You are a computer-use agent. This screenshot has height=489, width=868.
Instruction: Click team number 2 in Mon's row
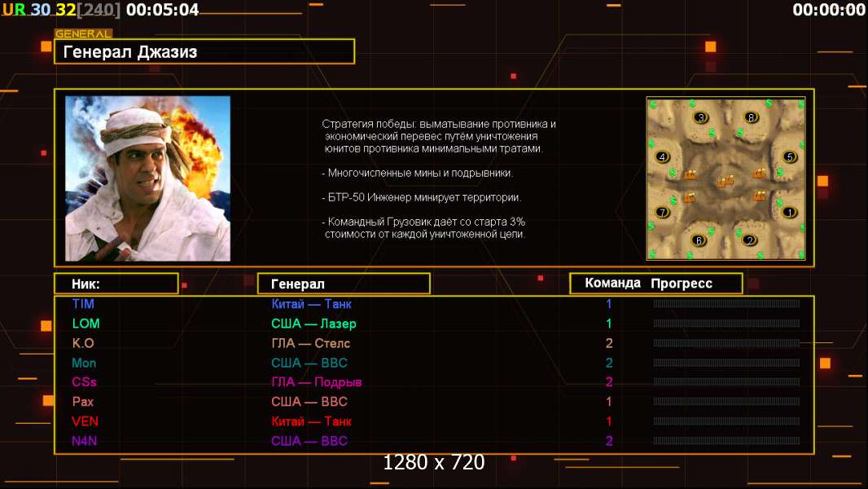(x=609, y=363)
